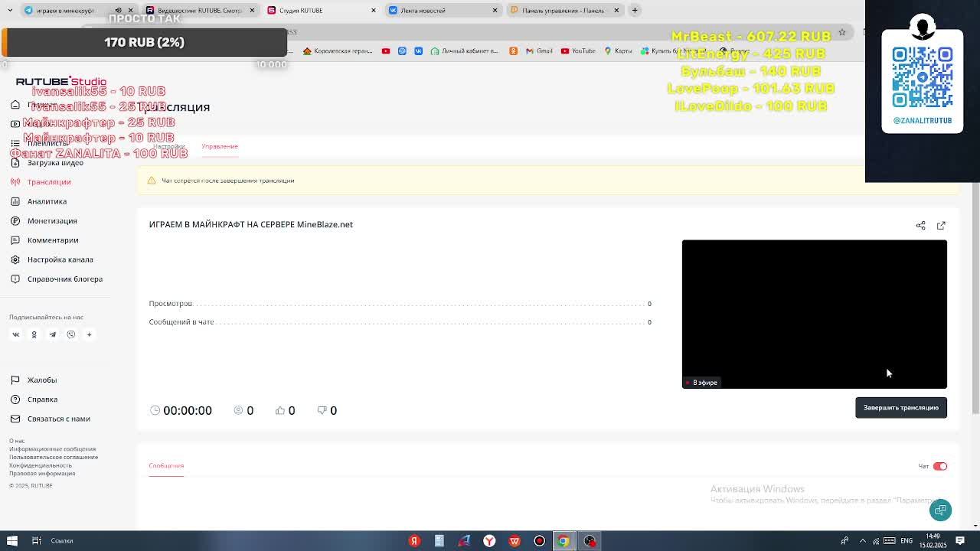
Task: Open Аналитика in the sidebar
Action: pos(47,201)
